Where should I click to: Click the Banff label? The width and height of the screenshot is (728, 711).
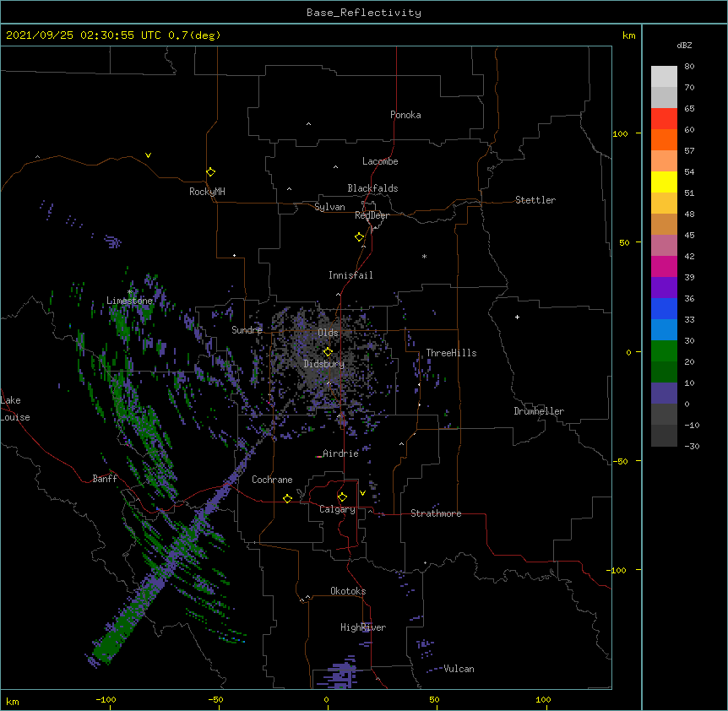pos(105,479)
